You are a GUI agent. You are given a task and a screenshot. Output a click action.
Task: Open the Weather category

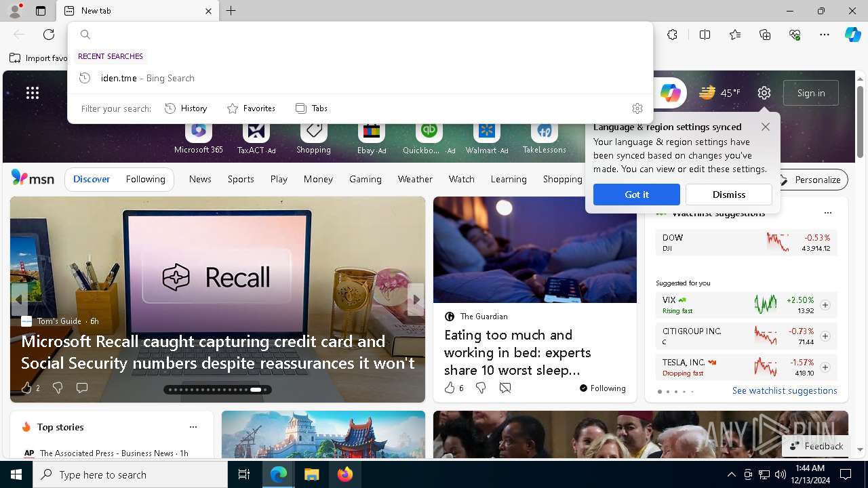point(415,179)
